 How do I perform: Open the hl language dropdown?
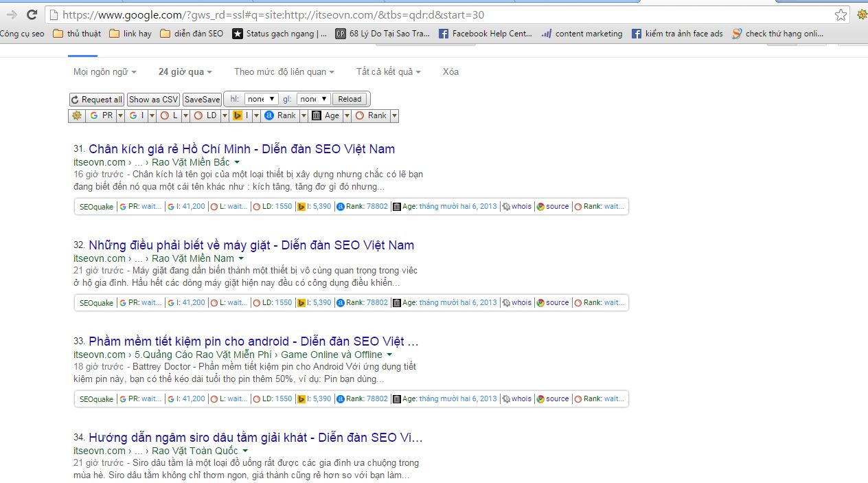point(262,99)
